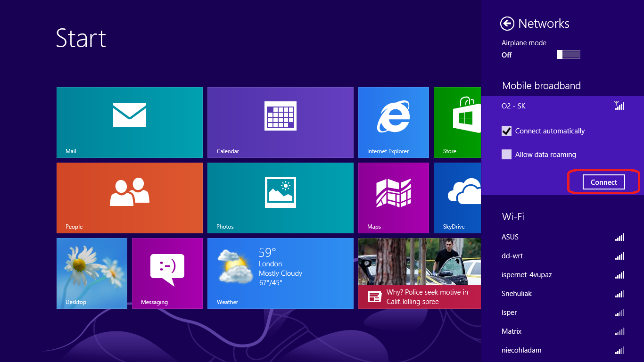
Task: Open Internet Explorer tile
Action: 393,122
